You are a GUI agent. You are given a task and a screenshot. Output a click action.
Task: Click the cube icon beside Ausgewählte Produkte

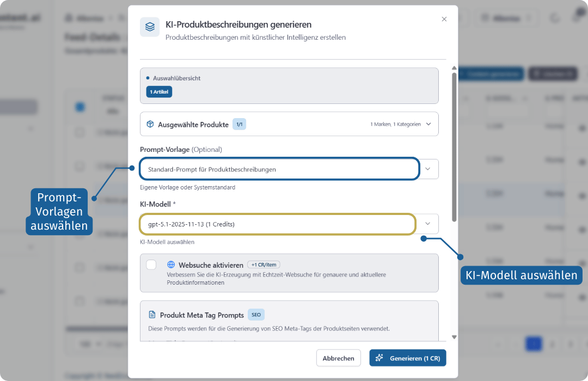pyautogui.click(x=150, y=124)
